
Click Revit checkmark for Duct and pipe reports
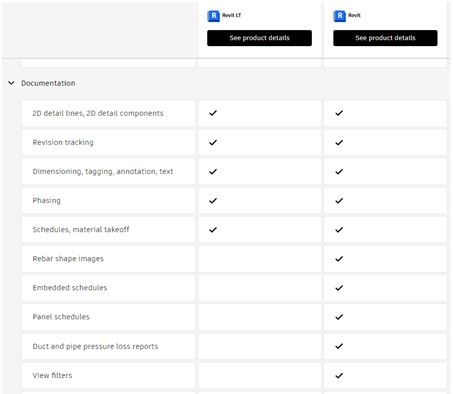point(339,346)
